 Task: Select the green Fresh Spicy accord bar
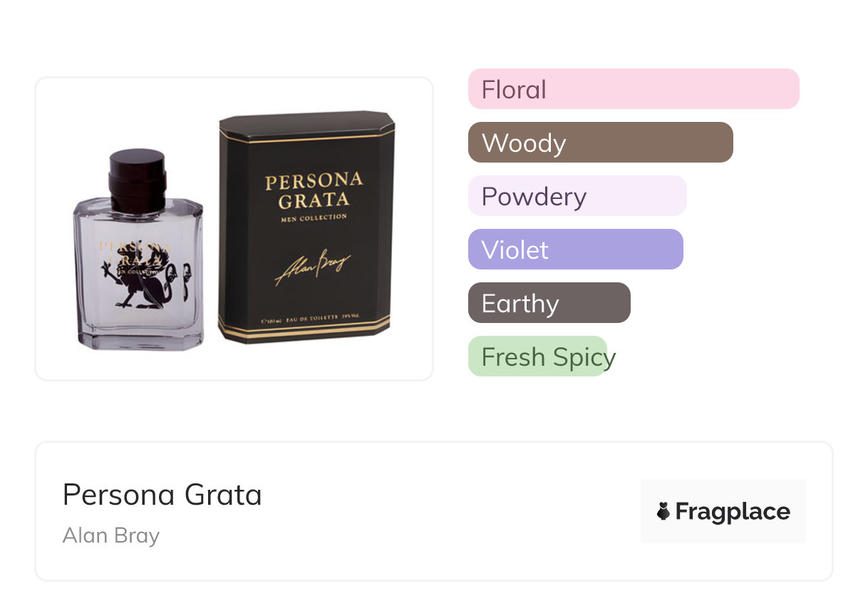[x=537, y=356]
